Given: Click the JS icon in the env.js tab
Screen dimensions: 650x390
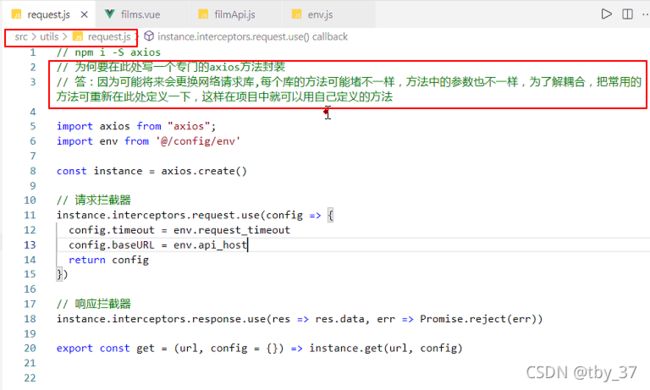Looking at the screenshot, I should tap(296, 15).
